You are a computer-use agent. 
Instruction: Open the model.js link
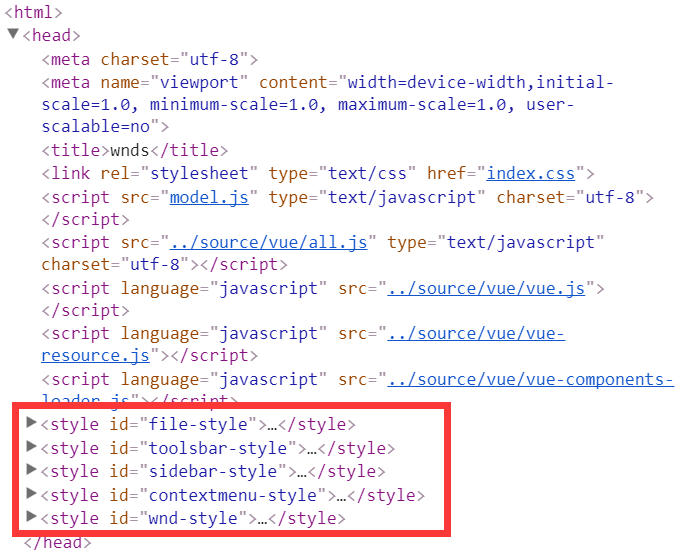pos(209,198)
